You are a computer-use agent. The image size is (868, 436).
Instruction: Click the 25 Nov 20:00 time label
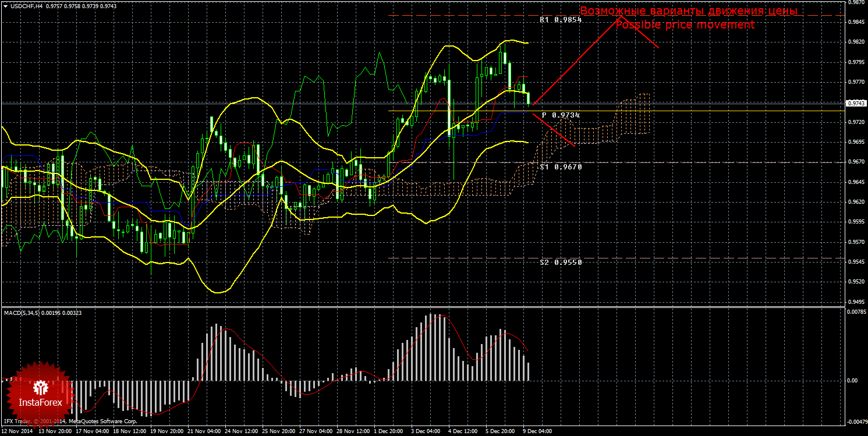279,432
